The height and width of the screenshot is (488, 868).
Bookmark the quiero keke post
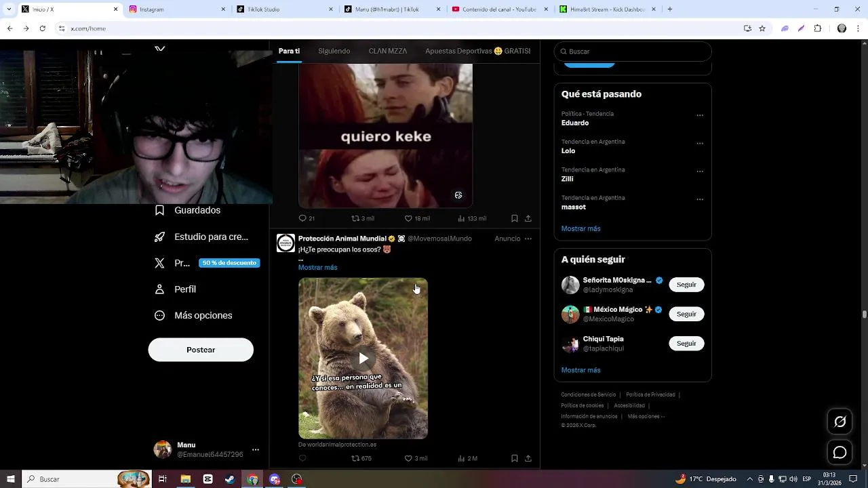(x=515, y=218)
